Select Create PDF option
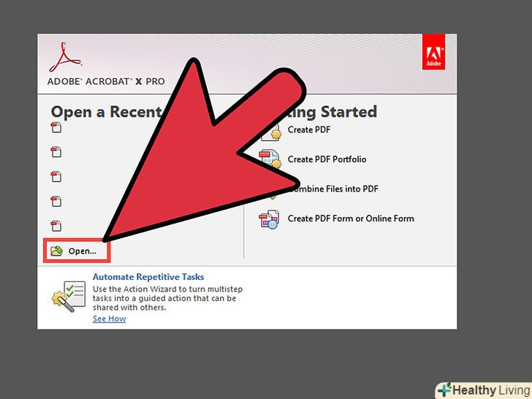532x399 pixels. click(x=308, y=129)
